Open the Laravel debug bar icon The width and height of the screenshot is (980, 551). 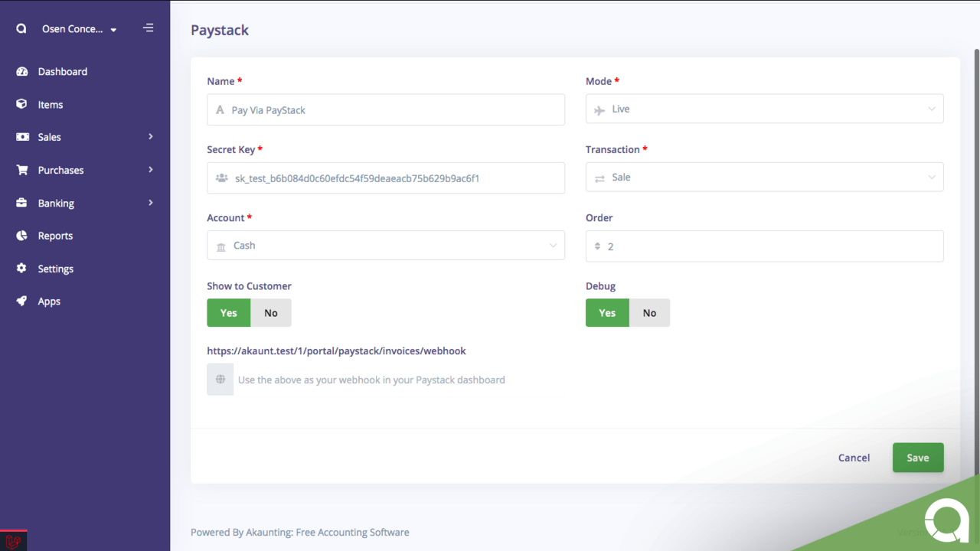pos(14,541)
